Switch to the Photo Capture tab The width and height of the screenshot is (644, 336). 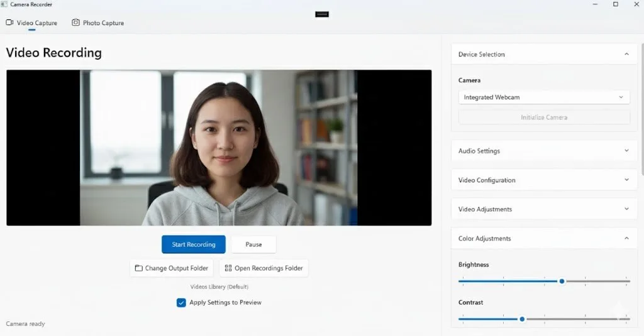(x=97, y=23)
